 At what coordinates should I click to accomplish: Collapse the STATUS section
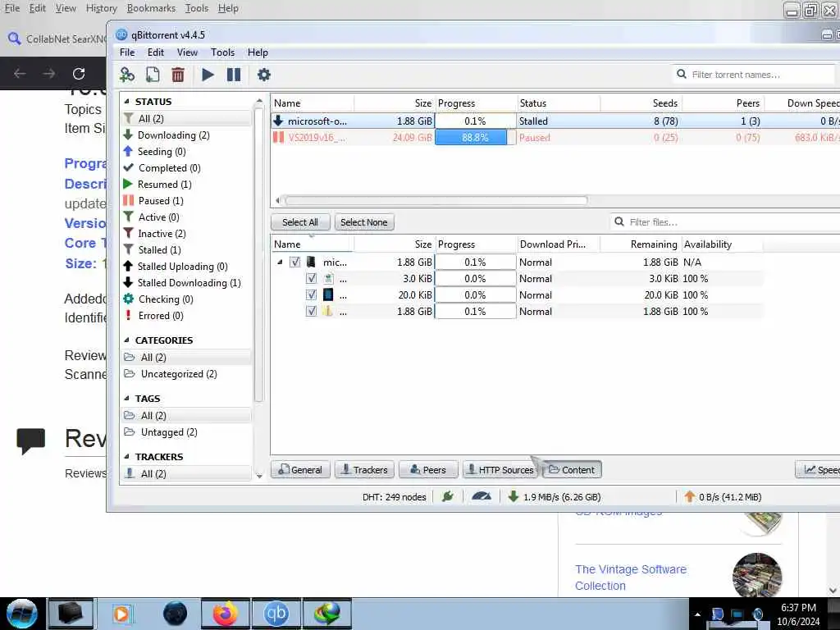[127, 101]
